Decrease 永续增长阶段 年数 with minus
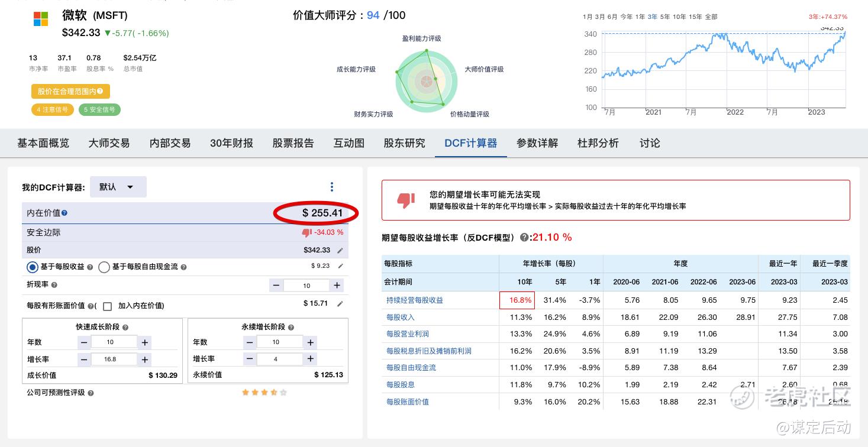The height and width of the screenshot is (447, 868). coord(250,342)
